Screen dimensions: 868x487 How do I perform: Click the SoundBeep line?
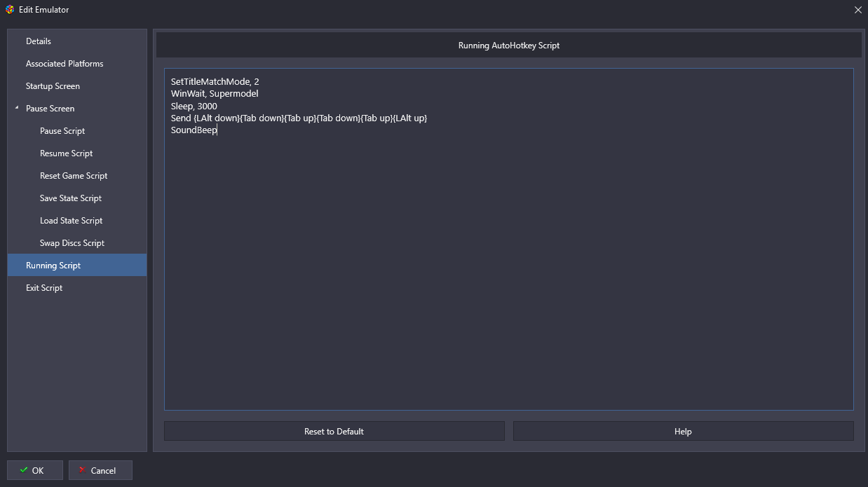pyautogui.click(x=194, y=130)
